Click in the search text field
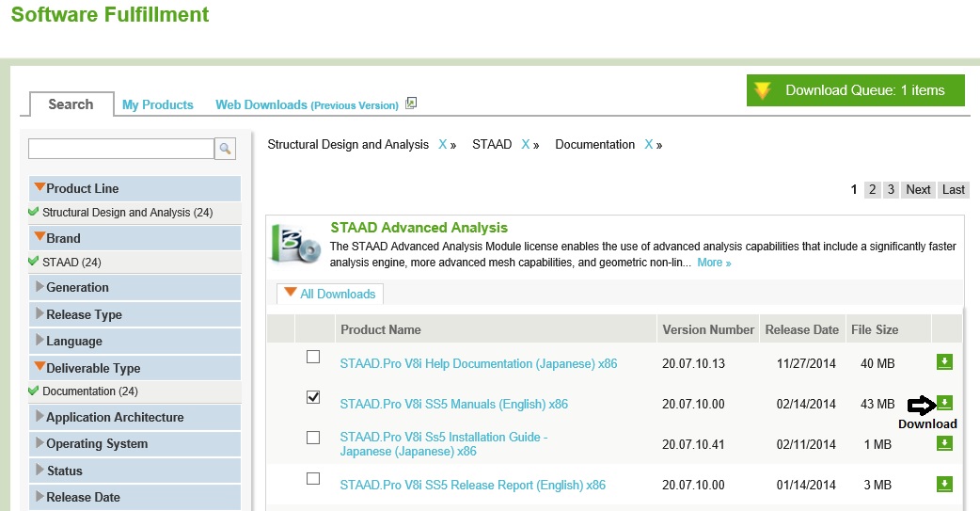This screenshot has width=980, height=511. pos(121,149)
